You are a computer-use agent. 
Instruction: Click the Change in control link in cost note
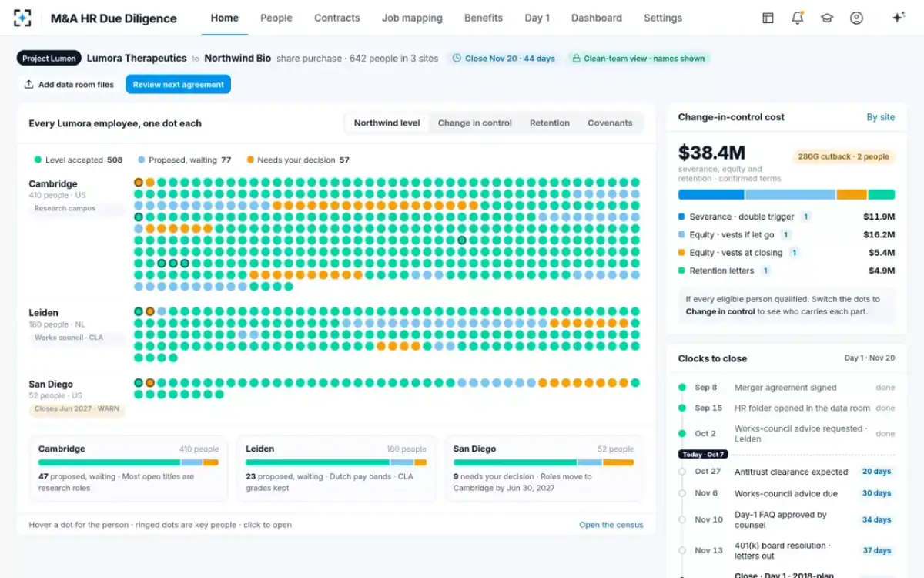pos(720,312)
